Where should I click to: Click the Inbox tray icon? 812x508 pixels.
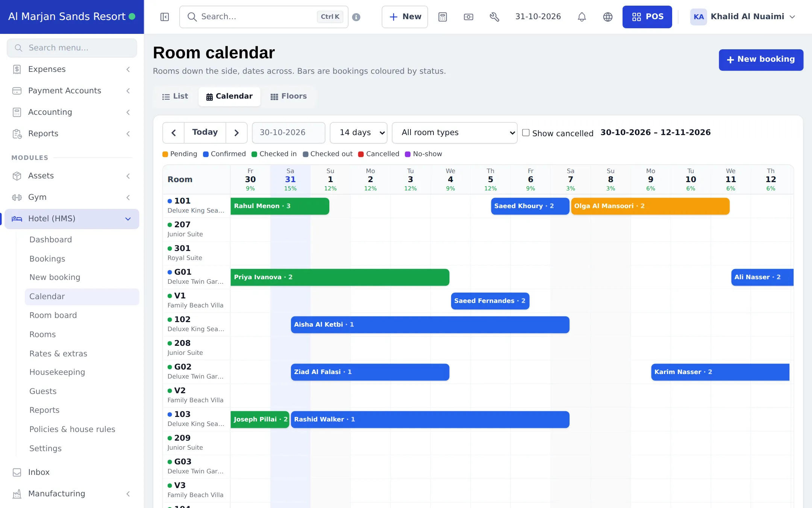[17, 472]
